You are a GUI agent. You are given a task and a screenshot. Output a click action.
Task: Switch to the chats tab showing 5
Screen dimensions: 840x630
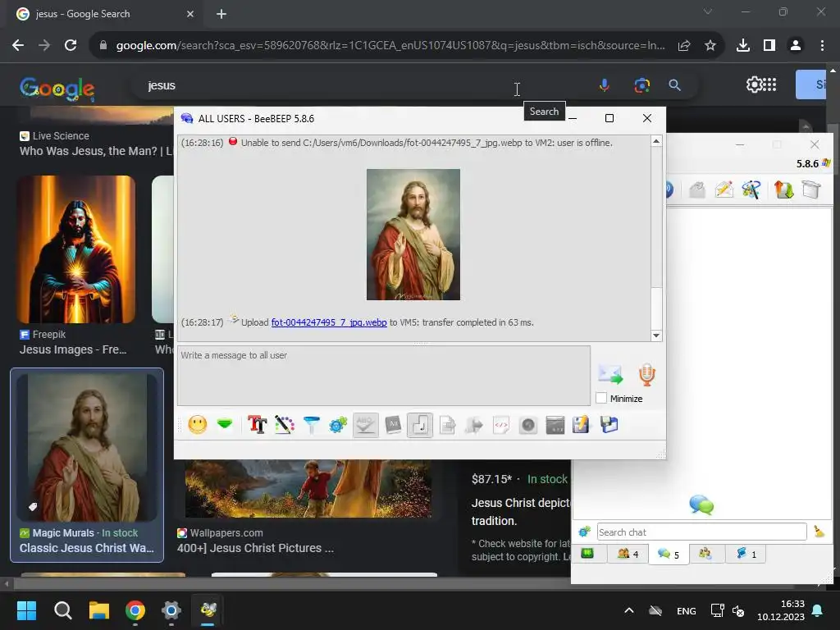[669, 554]
